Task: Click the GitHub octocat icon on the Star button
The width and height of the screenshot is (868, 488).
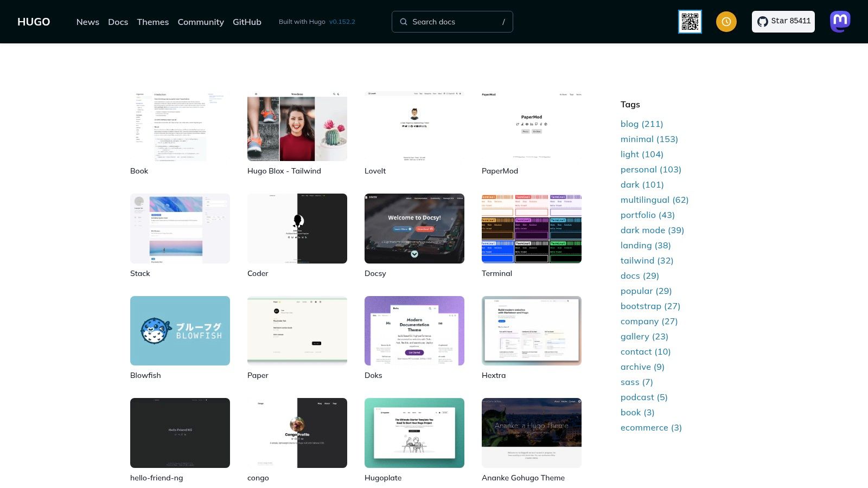Action: click(763, 21)
